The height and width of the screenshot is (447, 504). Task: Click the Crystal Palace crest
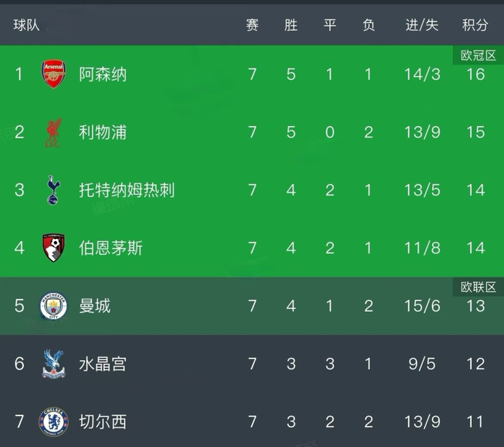tap(53, 364)
